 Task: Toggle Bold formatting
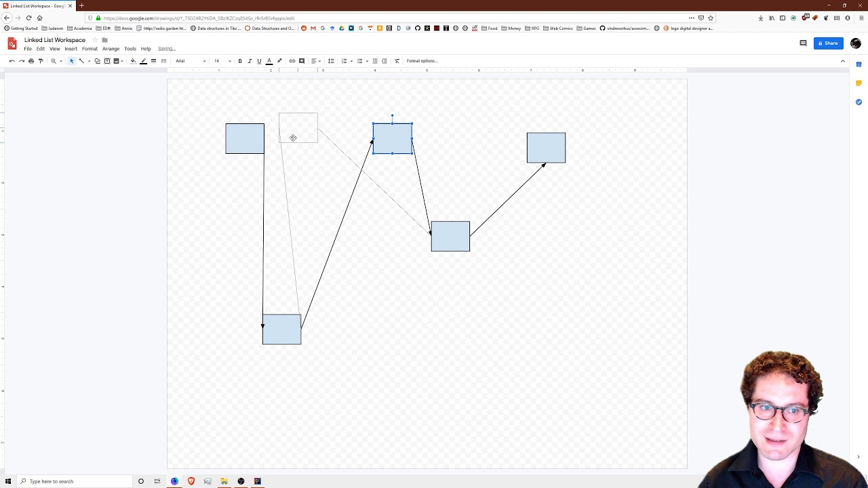[x=240, y=61]
